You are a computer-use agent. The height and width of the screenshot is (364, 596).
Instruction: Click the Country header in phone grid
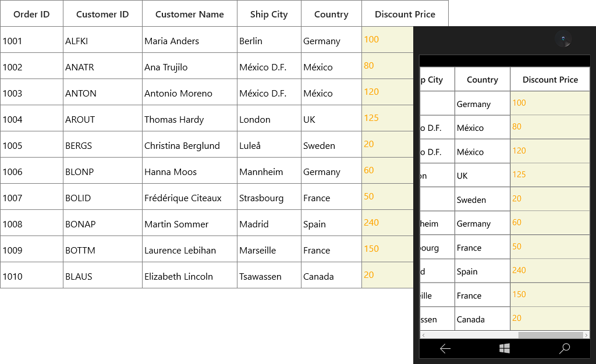[483, 79]
